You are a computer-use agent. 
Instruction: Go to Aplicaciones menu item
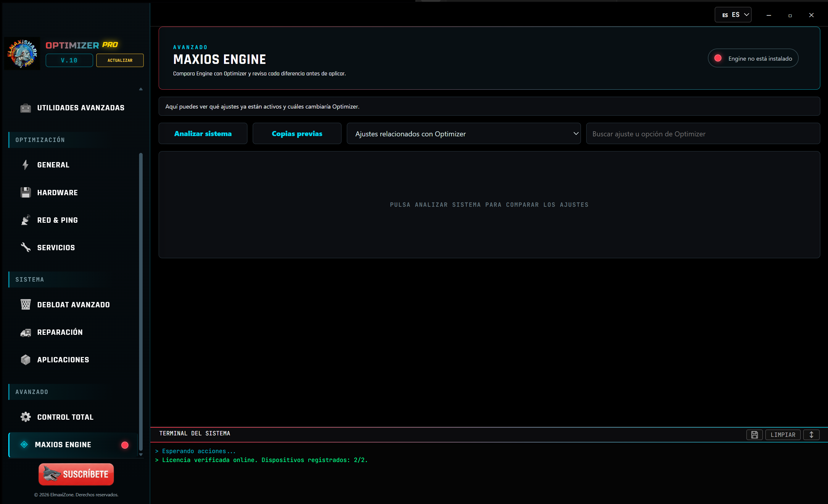(73, 360)
